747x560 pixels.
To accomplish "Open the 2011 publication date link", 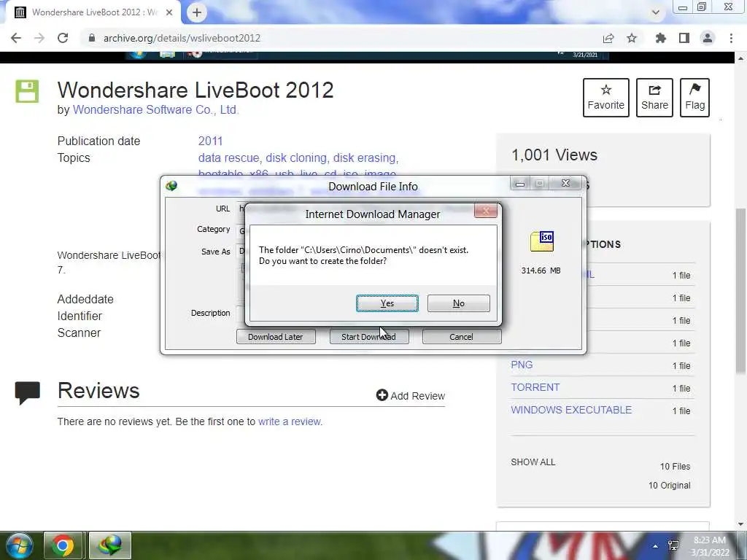I will point(210,141).
